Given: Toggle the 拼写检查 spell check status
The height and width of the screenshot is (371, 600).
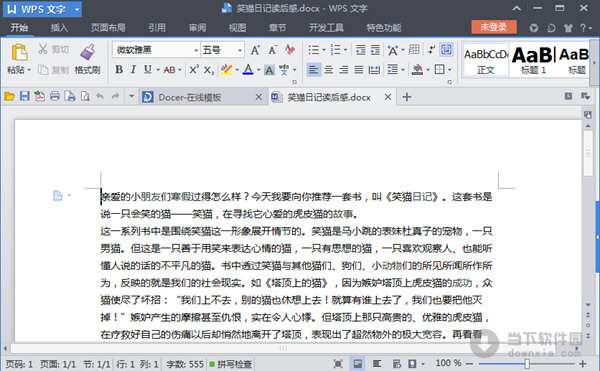Looking at the screenshot, I should 231,364.
